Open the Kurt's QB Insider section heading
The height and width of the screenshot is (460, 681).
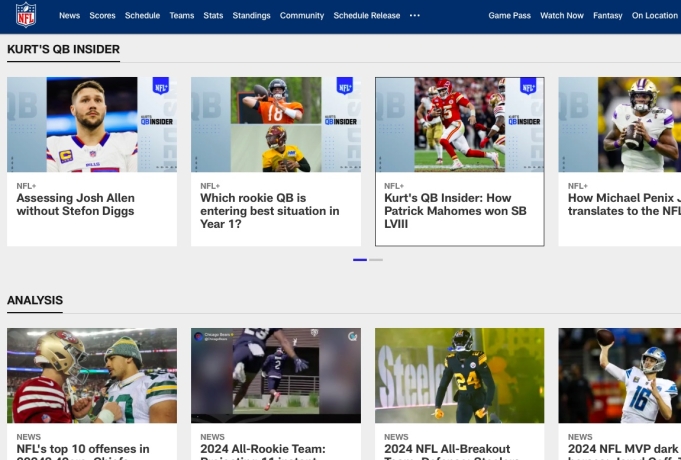(63, 49)
